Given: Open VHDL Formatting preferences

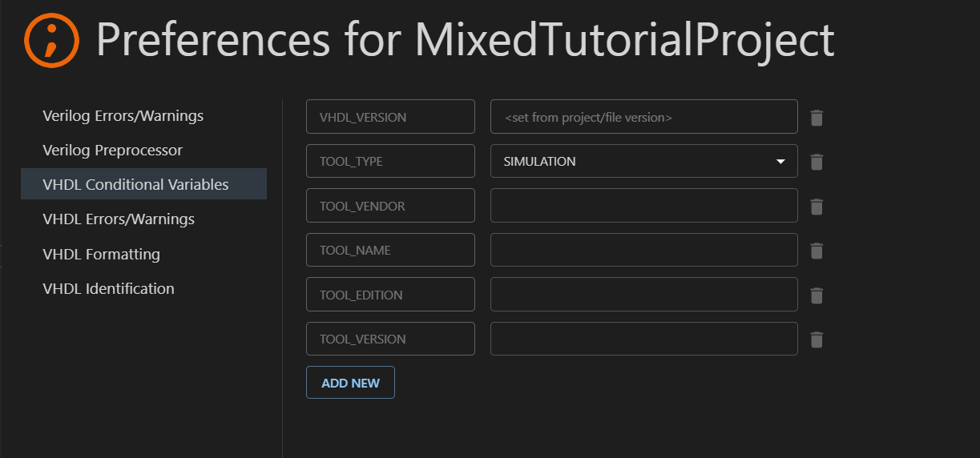Looking at the screenshot, I should pyautogui.click(x=101, y=254).
